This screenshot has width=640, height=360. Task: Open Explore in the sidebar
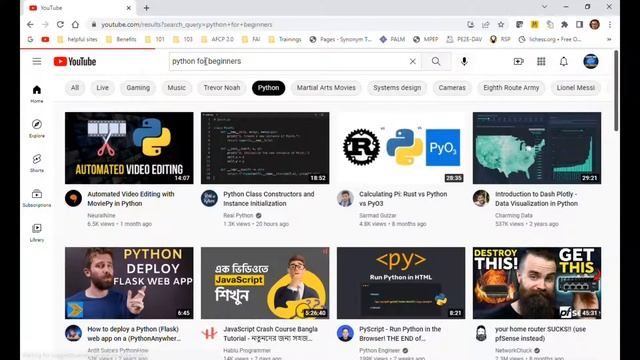coord(37,129)
